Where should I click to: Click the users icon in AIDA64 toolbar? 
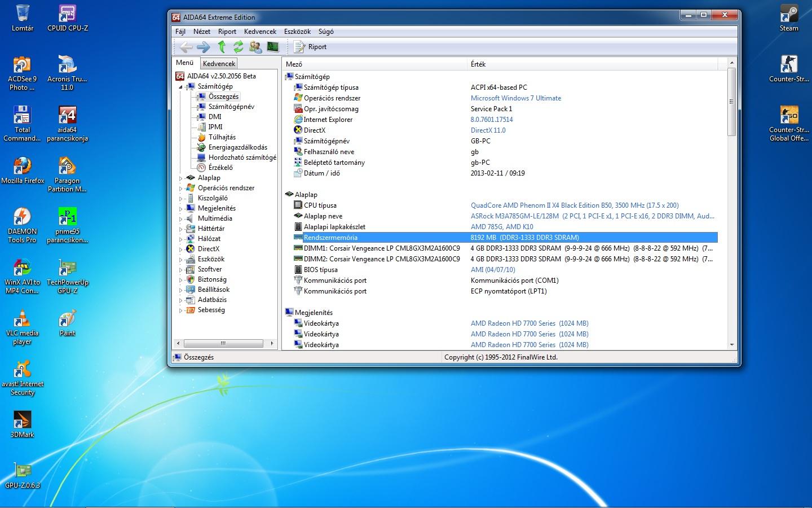(x=255, y=47)
